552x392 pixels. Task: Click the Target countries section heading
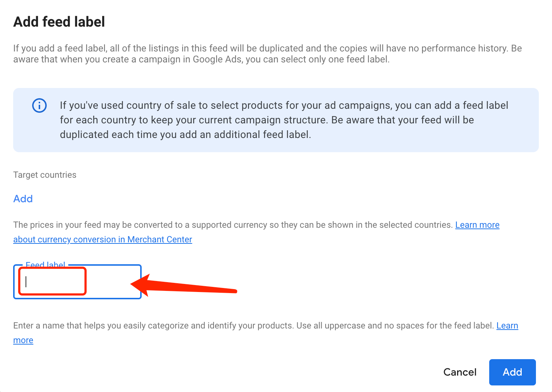[45, 175]
